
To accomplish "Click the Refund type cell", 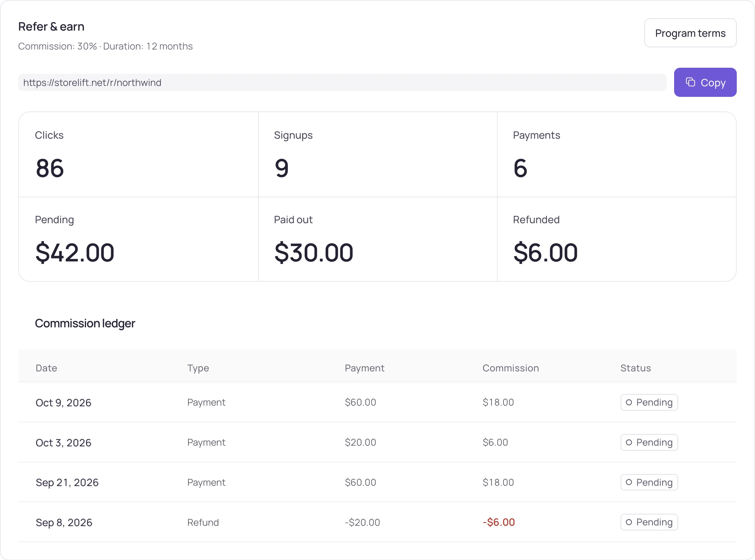I will pos(203,522).
